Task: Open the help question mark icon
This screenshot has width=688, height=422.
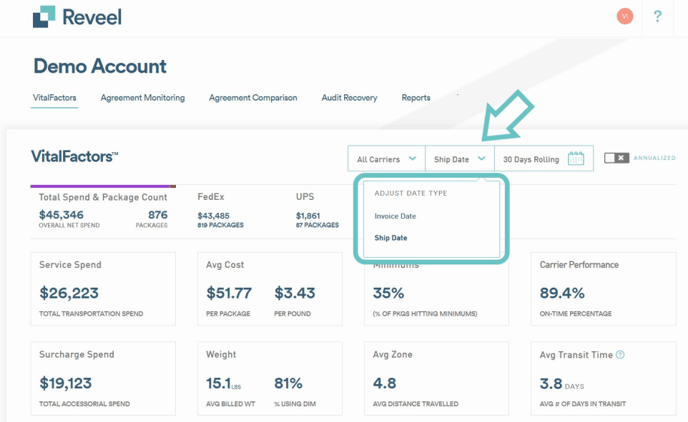Action: [657, 17]
